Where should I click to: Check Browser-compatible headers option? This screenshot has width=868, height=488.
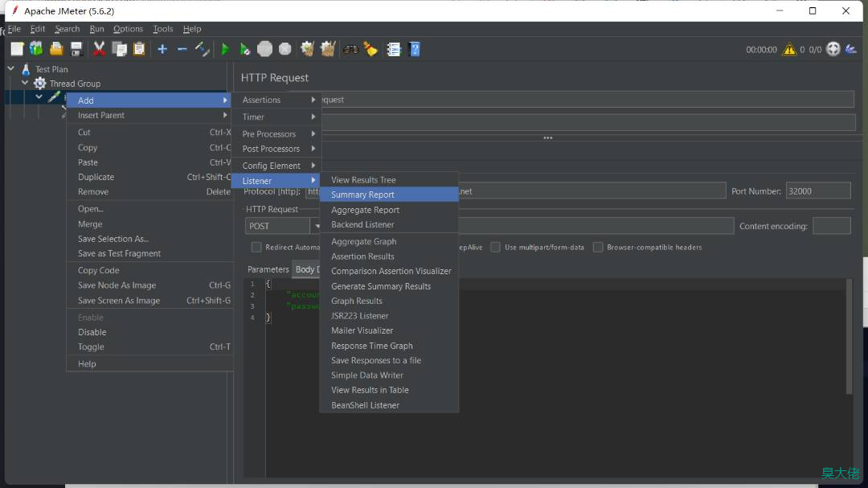pyautogui.click(x=598, y=247)
